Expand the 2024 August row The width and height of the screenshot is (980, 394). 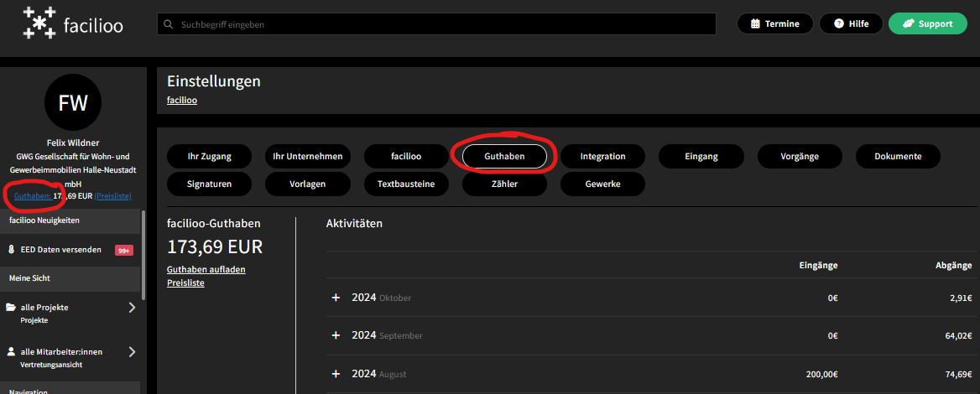[336, 374]
